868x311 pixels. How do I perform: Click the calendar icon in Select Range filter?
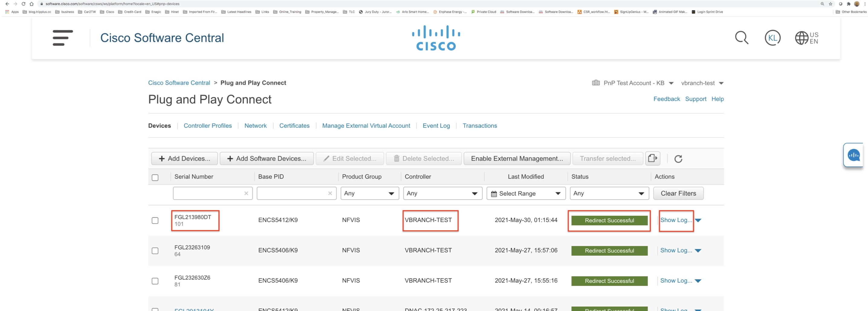[x=494, y=193]
